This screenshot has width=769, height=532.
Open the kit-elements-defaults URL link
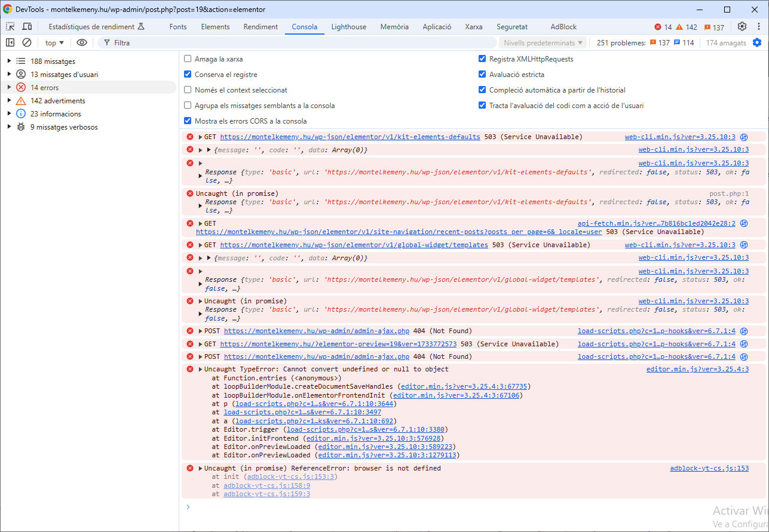coord(350,137)
